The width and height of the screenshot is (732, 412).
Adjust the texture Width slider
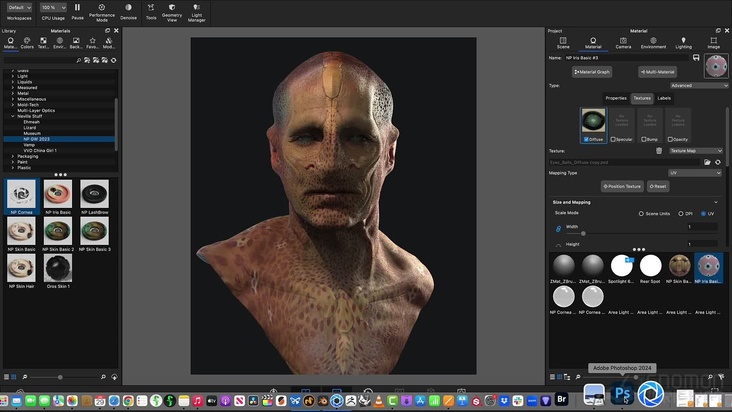[x=583, y=233]
